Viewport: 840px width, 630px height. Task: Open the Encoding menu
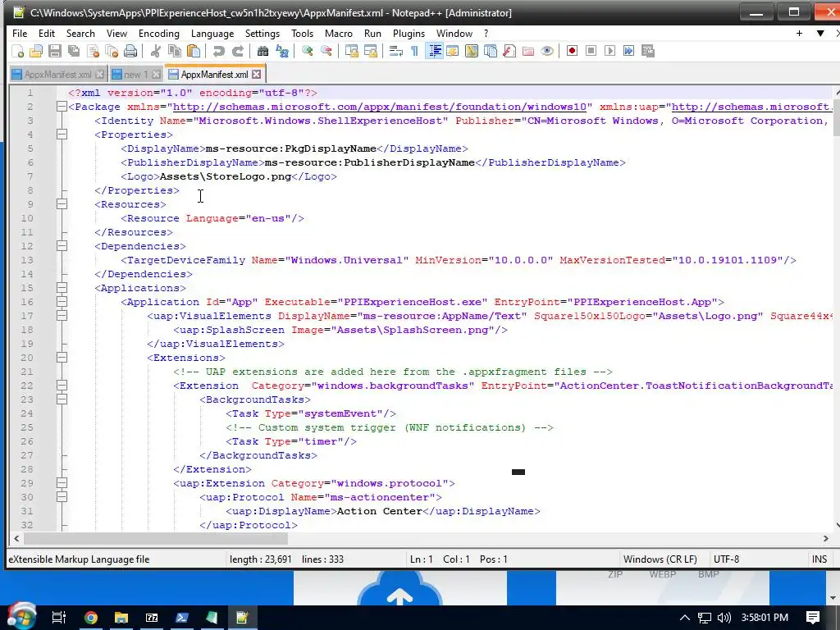(159, 33)
